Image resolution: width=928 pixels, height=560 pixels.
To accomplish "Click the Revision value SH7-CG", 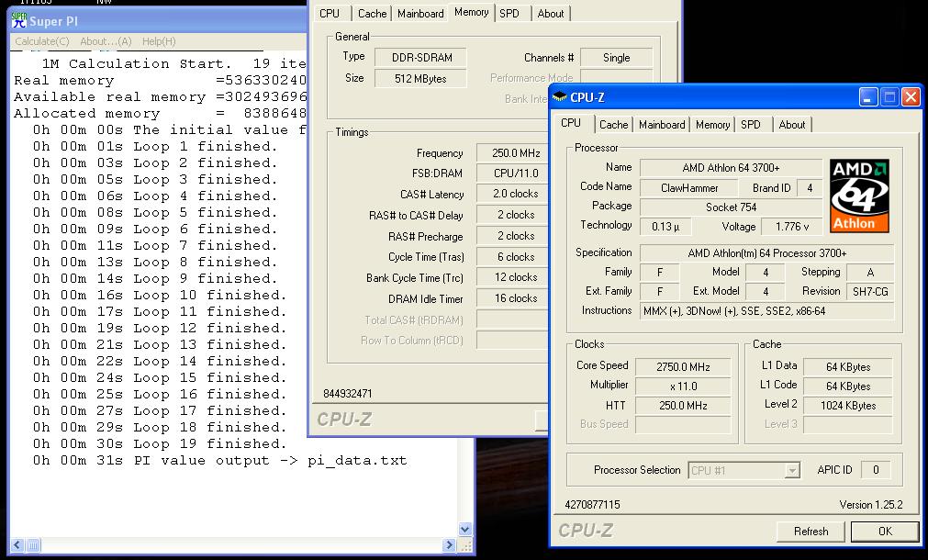I will 870,291.
